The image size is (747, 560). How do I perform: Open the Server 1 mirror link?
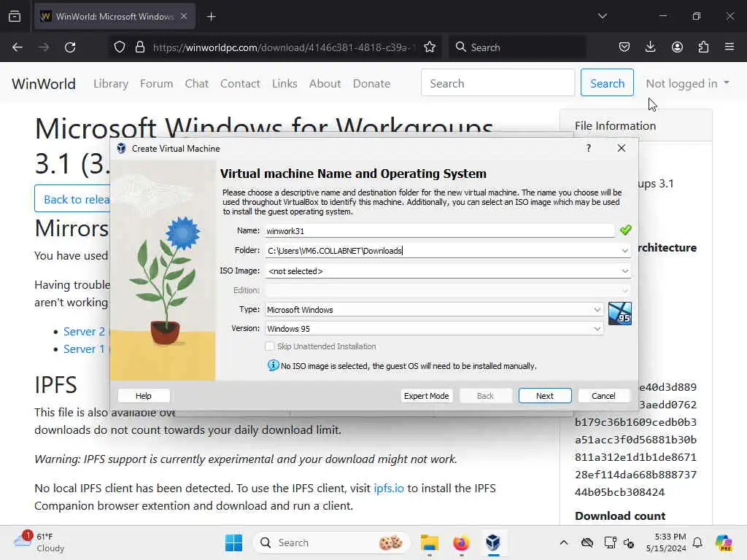point(84,349)
